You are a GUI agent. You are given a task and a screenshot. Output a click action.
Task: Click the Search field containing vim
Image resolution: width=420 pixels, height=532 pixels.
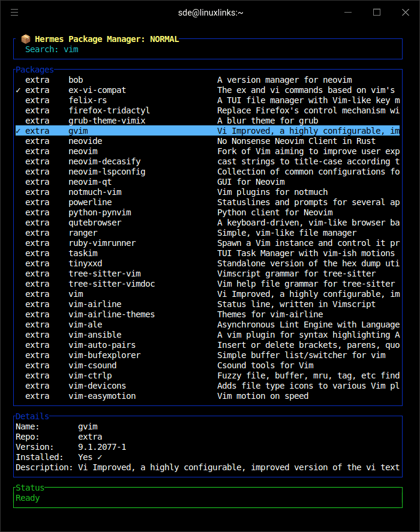[71, 49]
